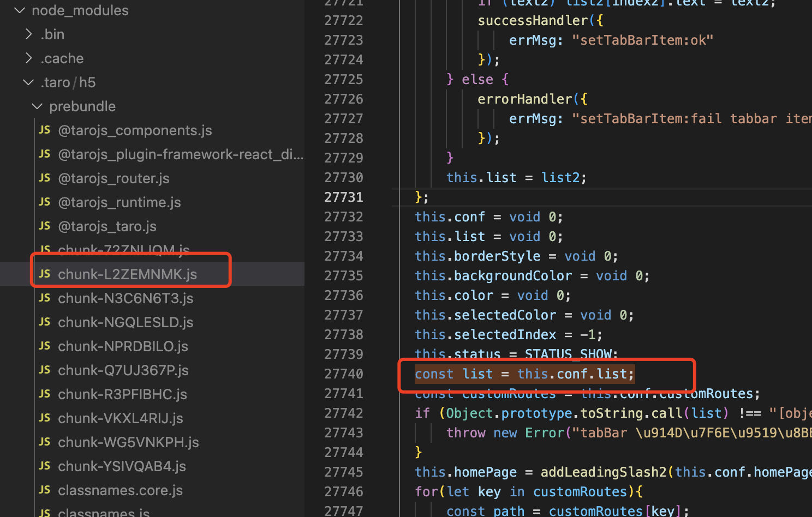
Task: Collapse the .taro/h5 folder
Action: [x=28, y=82]
